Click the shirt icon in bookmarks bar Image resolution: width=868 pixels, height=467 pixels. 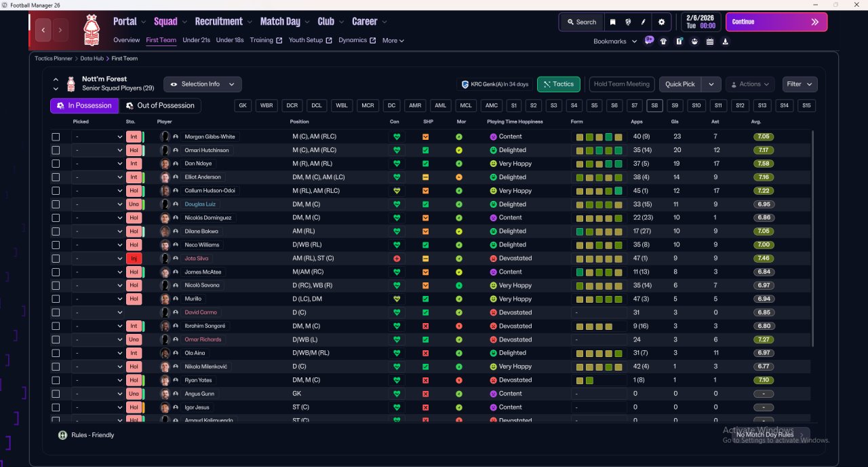click(x=663, y=41)
